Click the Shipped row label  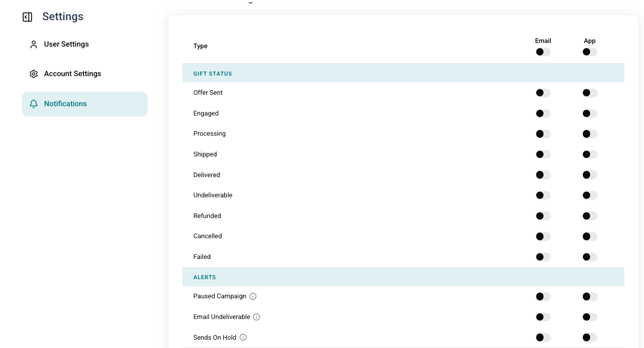click(205, 154)
